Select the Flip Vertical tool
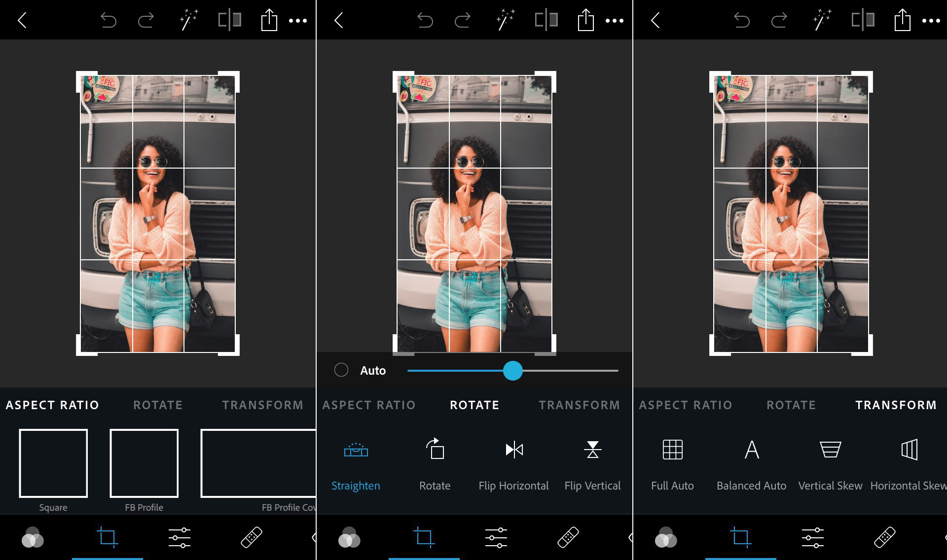 point(591,450)
